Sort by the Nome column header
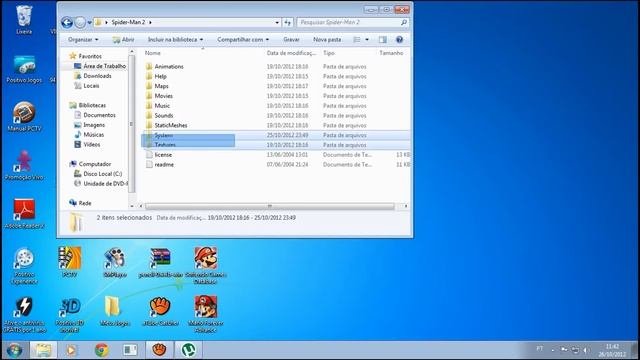The image size is (640, 360). tap(152, 53)
